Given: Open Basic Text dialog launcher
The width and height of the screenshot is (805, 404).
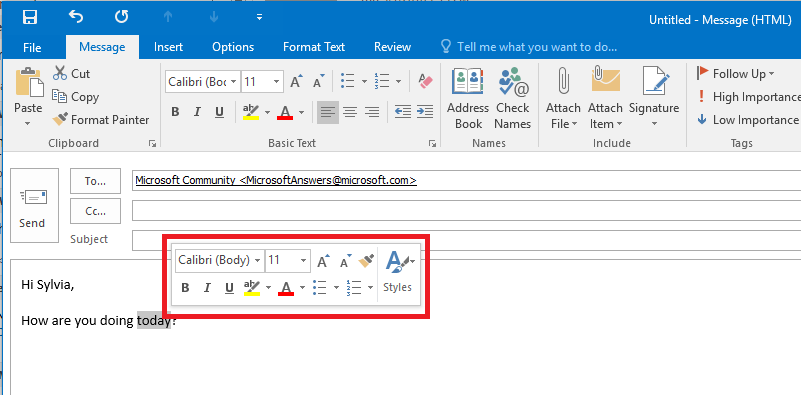Looking at the screenshot, I should click(432, 144).
